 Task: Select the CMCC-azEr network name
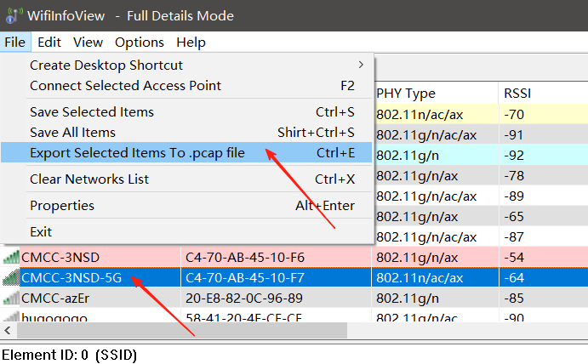pos(55,299)
